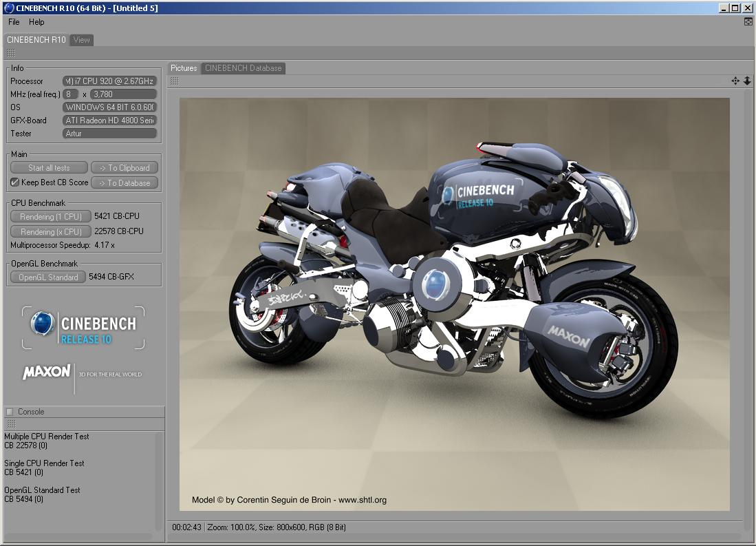Image resolution: width=756 pixels, height=546 pixels.
Task: Click the To Database button
Action: tap(125, 183)
